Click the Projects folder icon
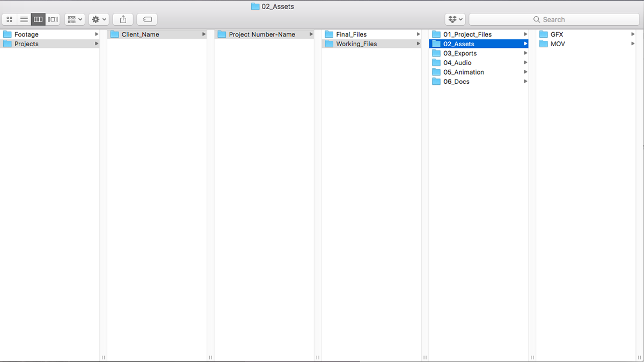This screenshot has height=362, width=644. pos(8,44)
